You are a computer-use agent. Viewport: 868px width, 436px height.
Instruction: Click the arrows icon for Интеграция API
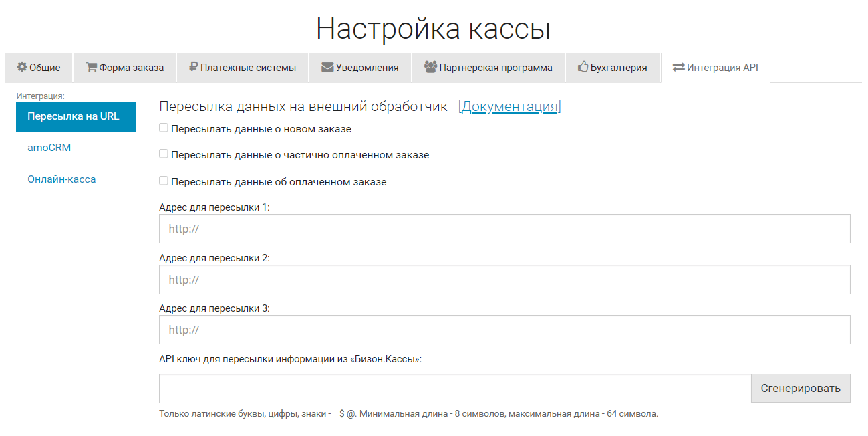(x=679, y=67)
